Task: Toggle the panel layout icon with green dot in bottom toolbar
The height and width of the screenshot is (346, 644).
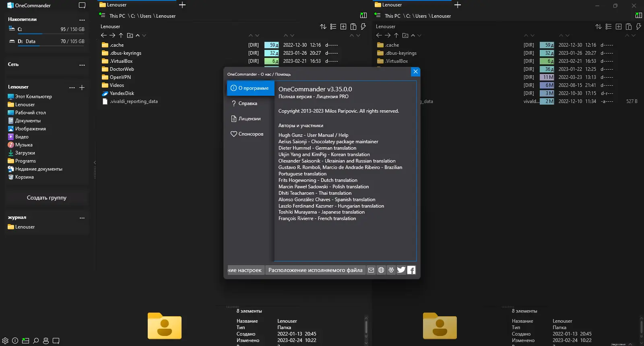Action: (25, 340)
